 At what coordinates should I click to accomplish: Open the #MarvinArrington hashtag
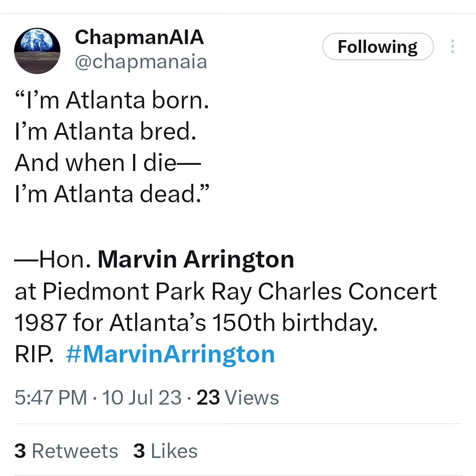click(x=170, y=354)
